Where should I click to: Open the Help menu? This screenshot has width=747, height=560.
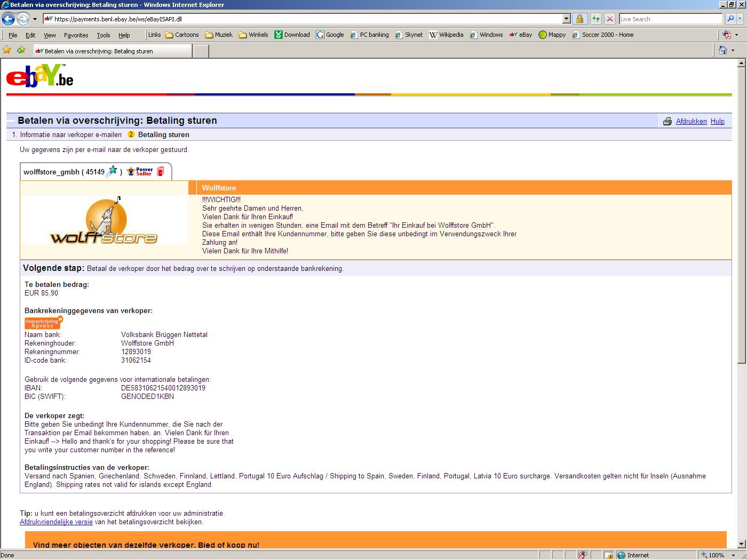124,35
